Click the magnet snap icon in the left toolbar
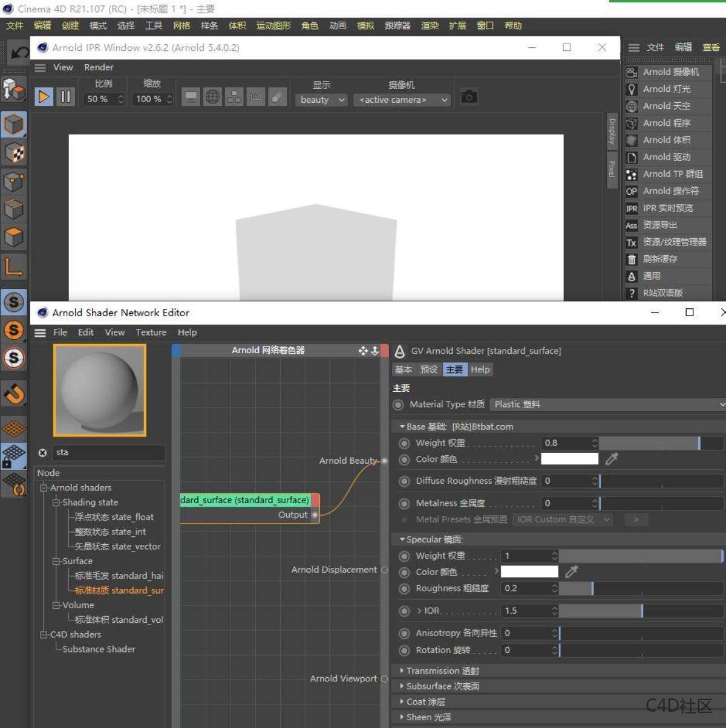Screen dimensions: 726x728 (14, 394)
